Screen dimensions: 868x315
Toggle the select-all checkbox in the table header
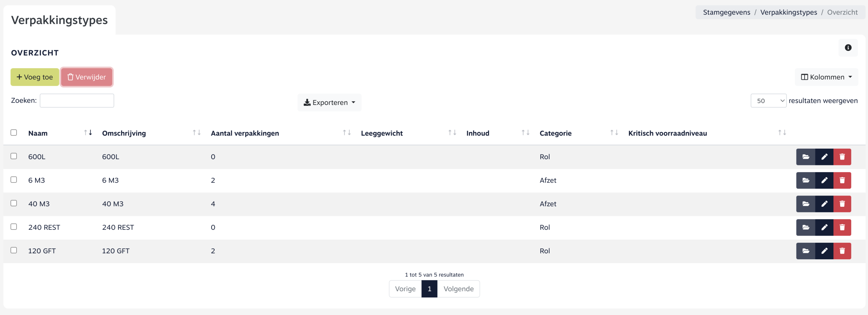pyautogui.click(x=14, y=133)
